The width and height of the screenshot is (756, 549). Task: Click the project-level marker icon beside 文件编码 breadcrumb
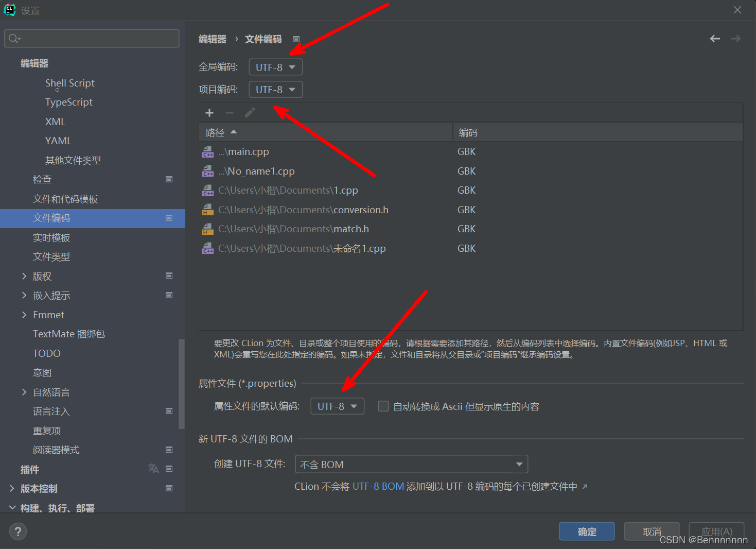tap(296, 39)
